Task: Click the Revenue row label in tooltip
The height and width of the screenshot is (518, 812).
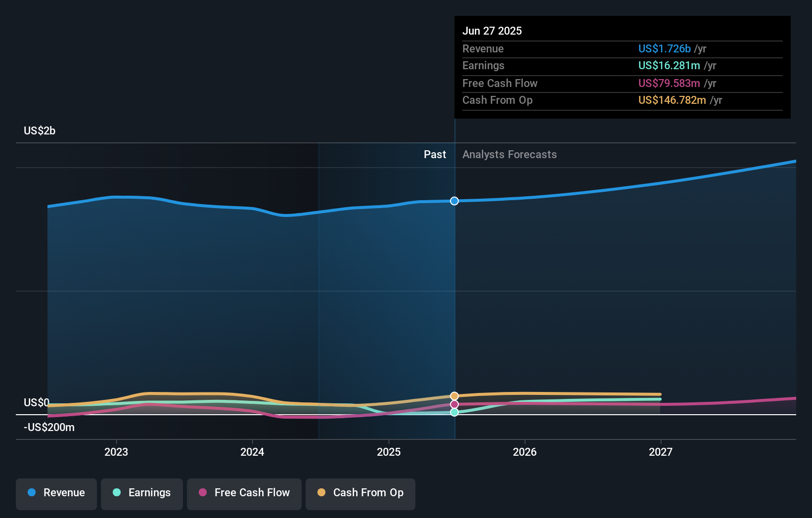Action: pos(483,48)
